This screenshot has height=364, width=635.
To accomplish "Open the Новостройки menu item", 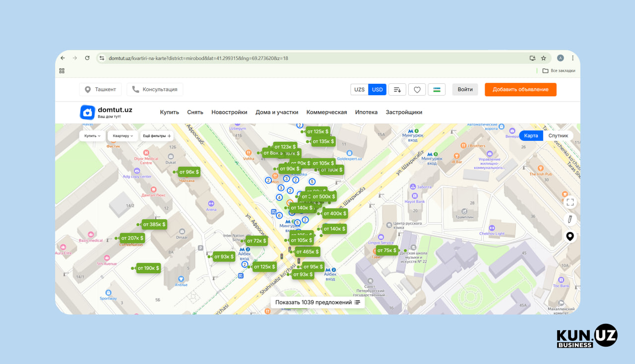I will 229,112.
